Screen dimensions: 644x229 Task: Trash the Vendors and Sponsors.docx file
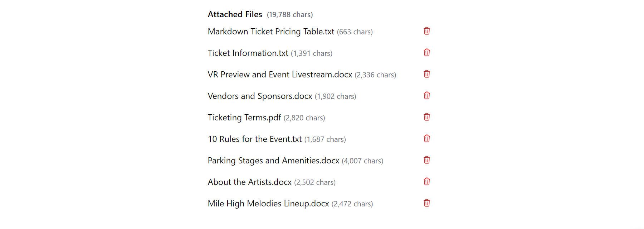[426, 96]
